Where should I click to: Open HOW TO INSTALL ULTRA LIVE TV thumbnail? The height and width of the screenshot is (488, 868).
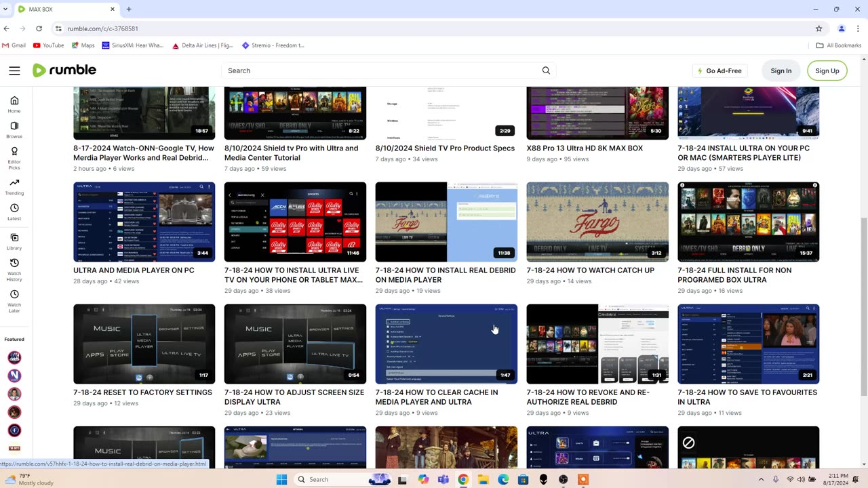[x=295, y=222]
